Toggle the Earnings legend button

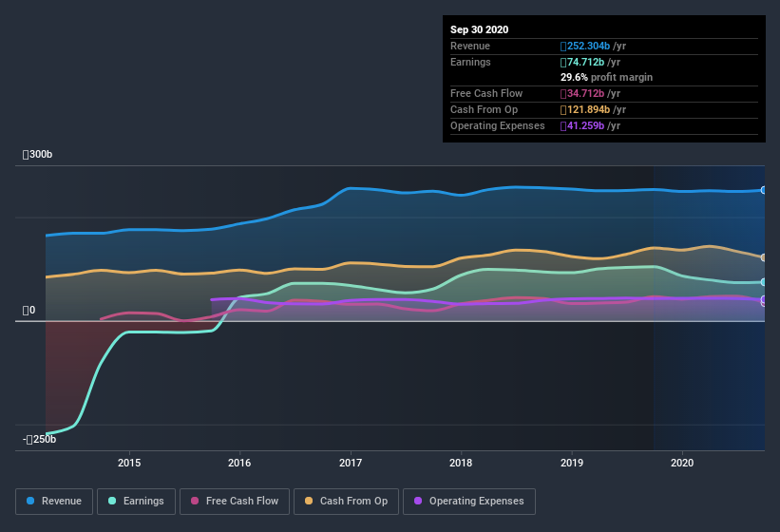136,502
